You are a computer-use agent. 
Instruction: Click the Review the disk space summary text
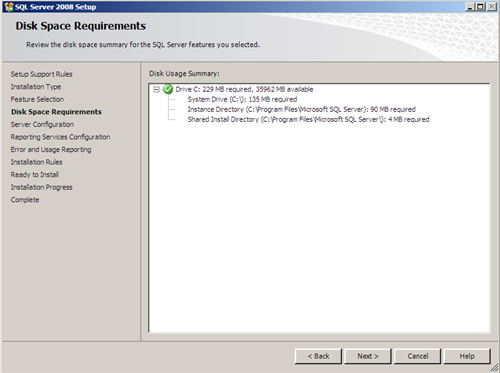pyautogui.click(x=143, y=44)
